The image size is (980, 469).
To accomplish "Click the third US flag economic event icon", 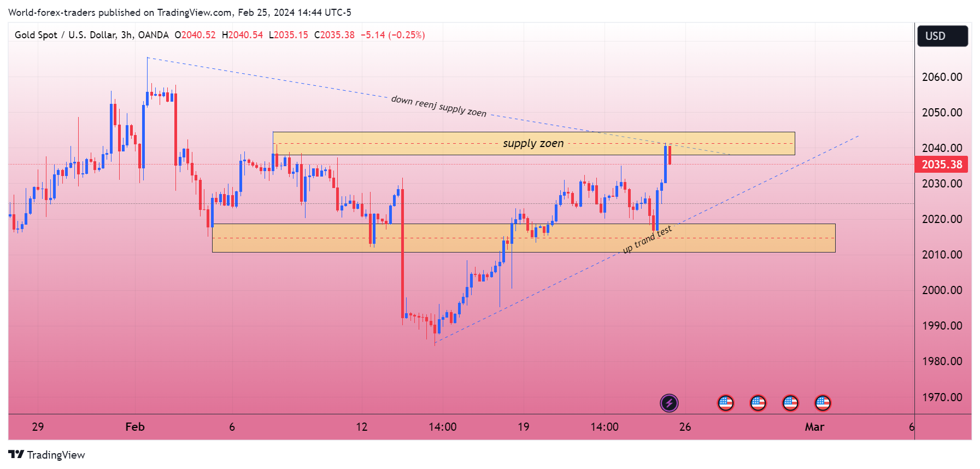I will point(790,403).
